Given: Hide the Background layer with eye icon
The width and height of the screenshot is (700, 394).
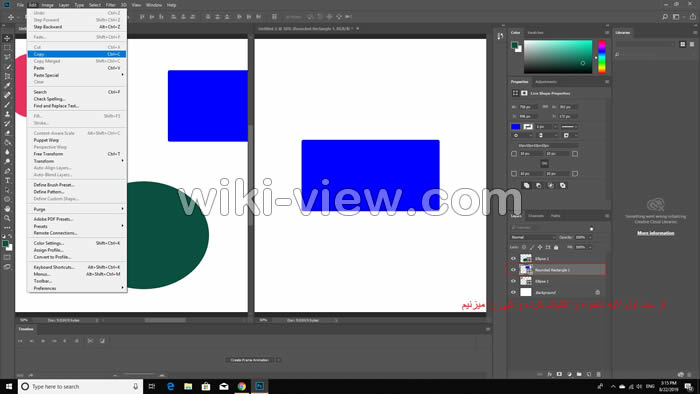Looking at the screenshot, I should point(513,292).
